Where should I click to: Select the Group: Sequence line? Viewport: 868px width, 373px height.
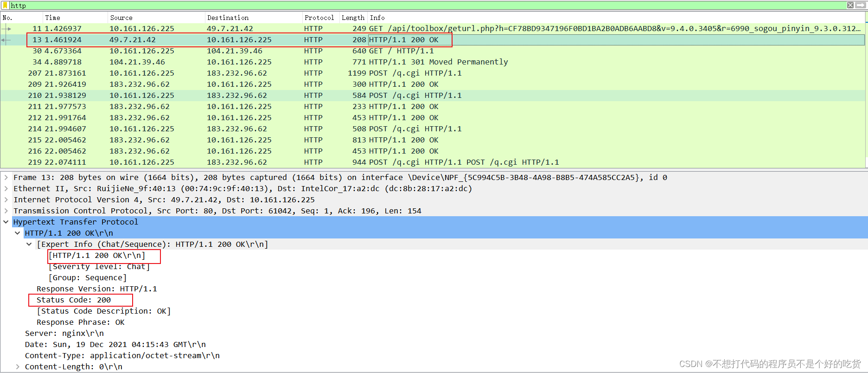[x=88, y=278]
